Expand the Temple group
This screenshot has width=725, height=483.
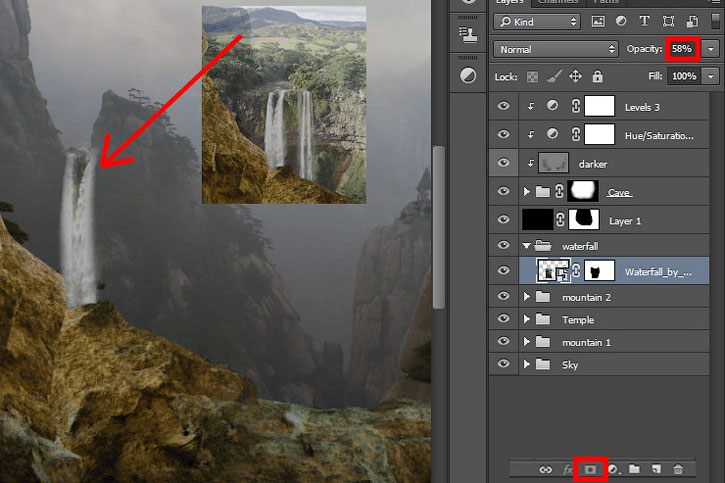527,319
